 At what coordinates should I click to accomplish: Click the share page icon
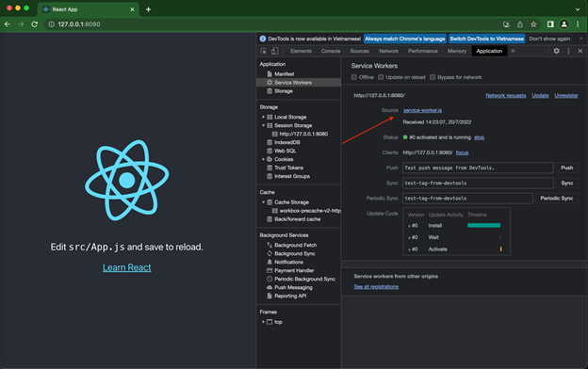(520, 24)
